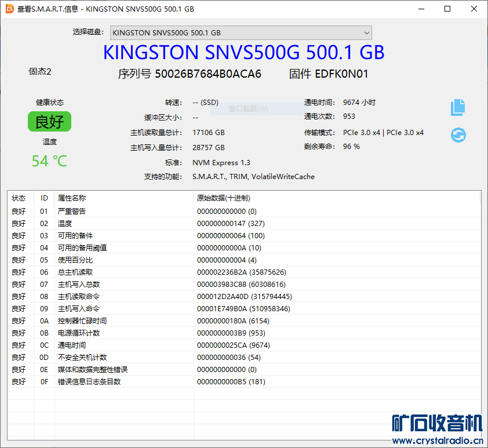Click the 原始数据(十进制) column header
488x448 pixels.
(224, 198)
